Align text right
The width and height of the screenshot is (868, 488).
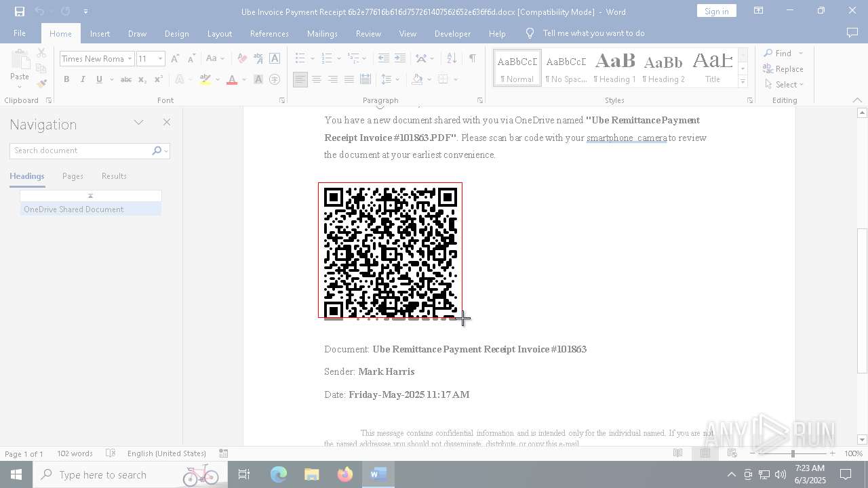click(333, 79)
